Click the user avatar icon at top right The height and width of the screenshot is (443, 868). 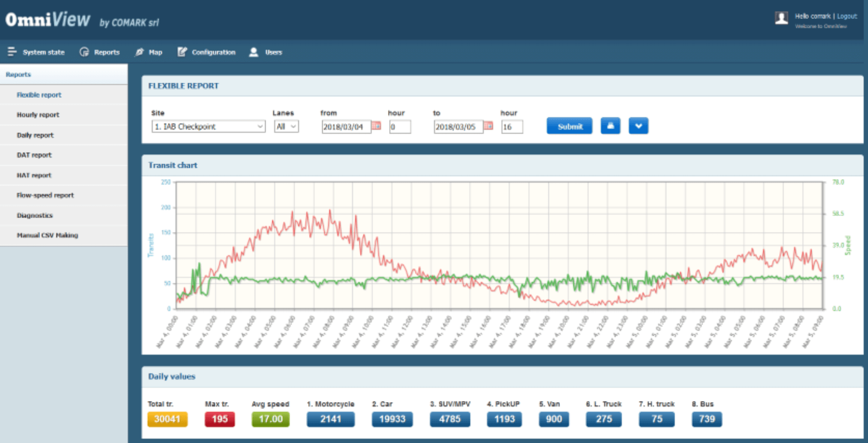tap(781, 18)
